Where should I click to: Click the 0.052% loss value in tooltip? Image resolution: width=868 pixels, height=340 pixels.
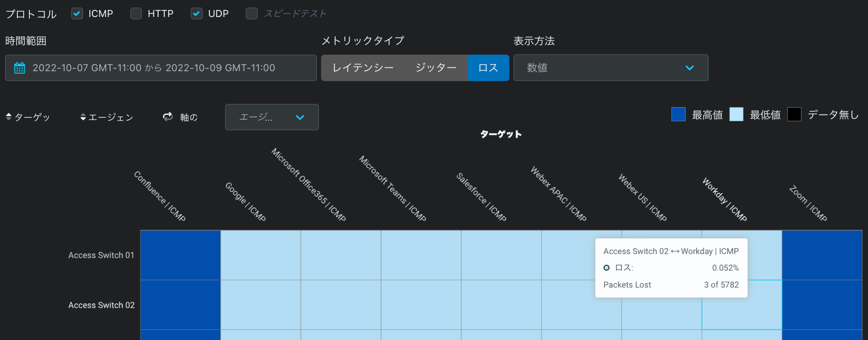pos(725,268)
